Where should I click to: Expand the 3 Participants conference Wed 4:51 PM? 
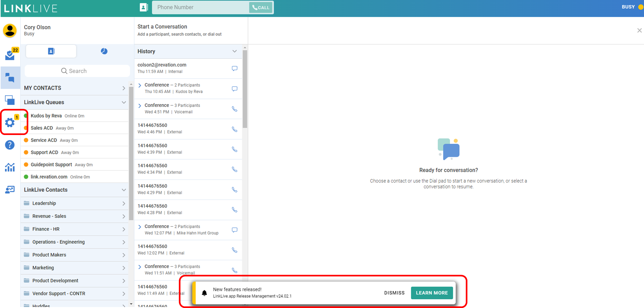(140, 106)
